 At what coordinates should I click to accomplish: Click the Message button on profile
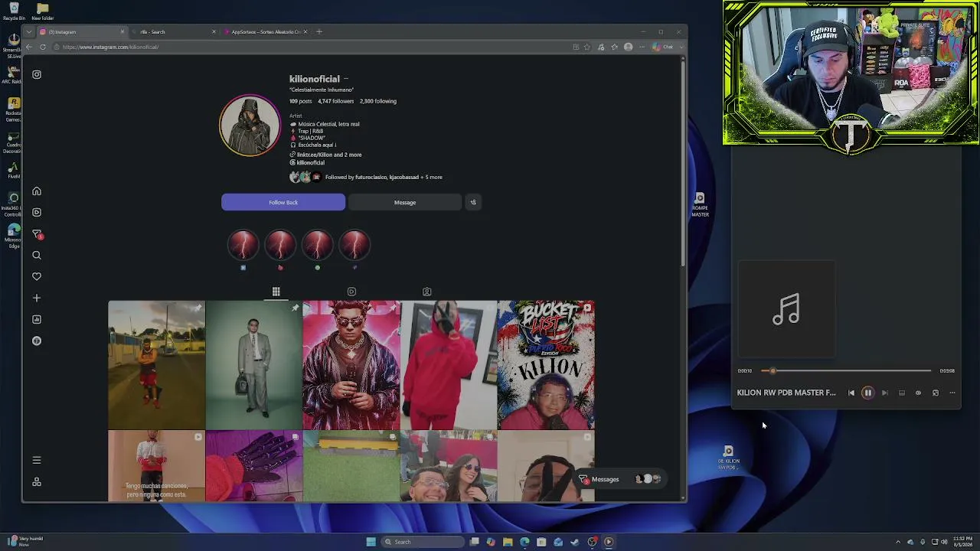[405, 202]
